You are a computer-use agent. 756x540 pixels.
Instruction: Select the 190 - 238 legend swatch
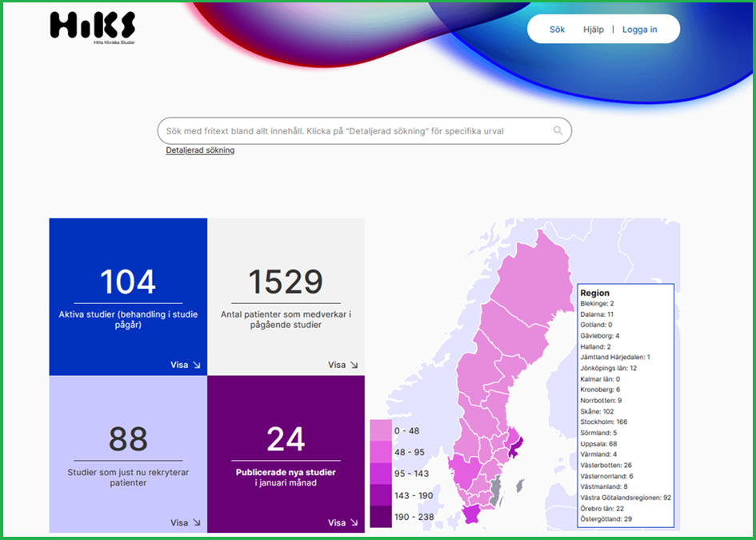(381, 517)
